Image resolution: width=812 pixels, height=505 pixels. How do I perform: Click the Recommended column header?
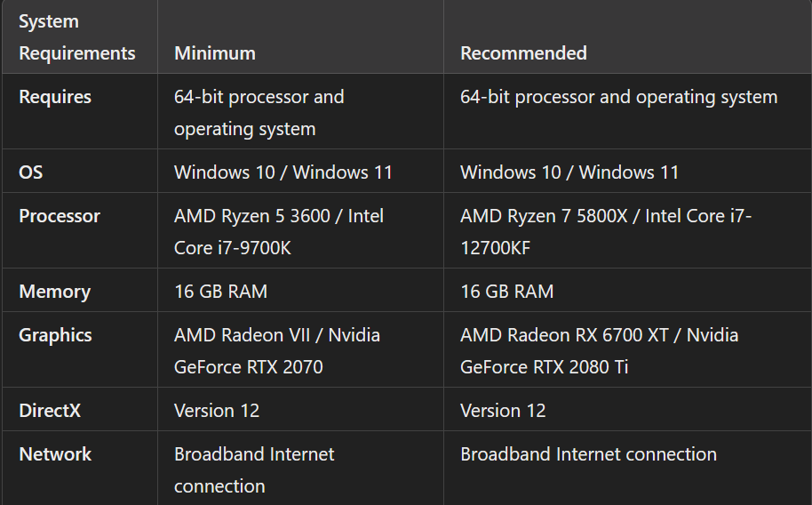pyautogui.click(x=523, y=53)
